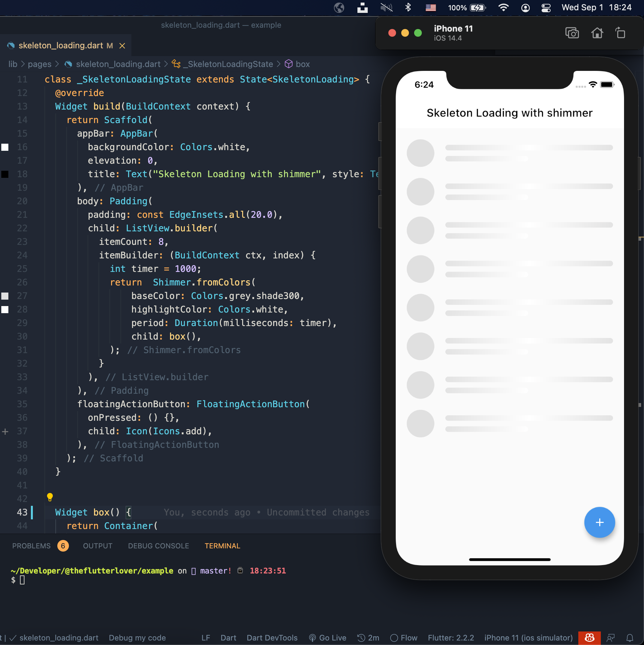Open notifications bell in status bar
Image resolution: width=644 pixels, height=645 pixels.
[630, 638]
